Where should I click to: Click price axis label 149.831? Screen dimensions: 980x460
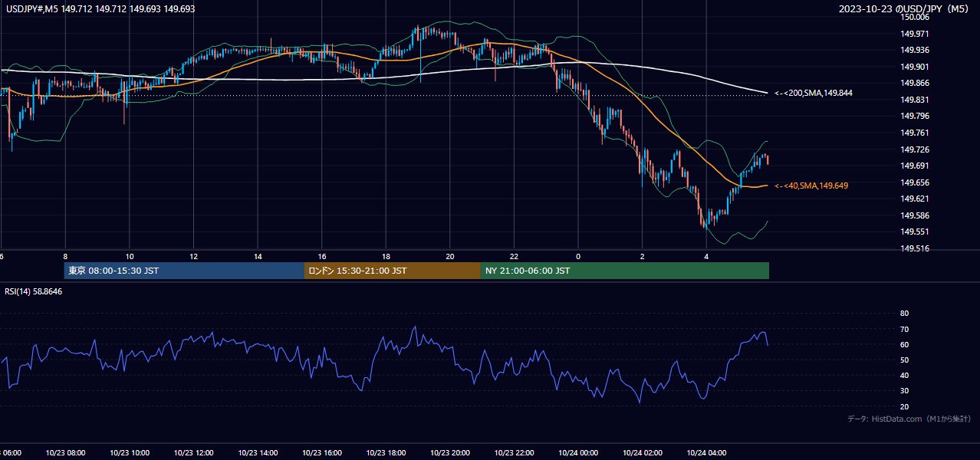[x=915, y=100]
